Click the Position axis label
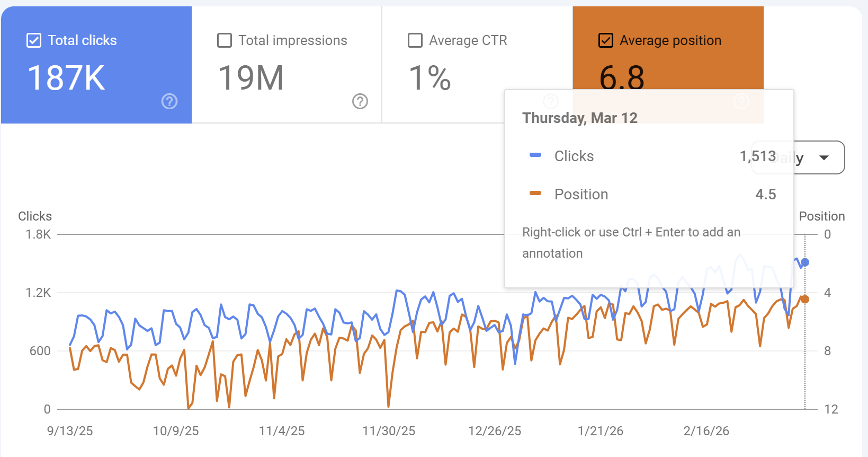The height and width of the screenshot is (457, 868). 822,216
